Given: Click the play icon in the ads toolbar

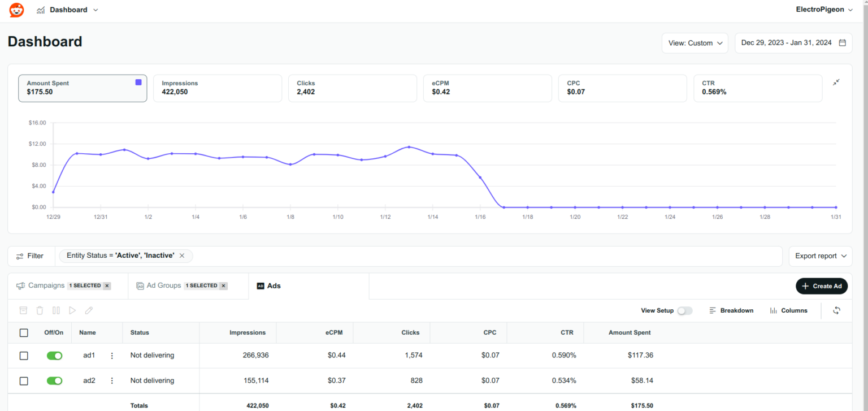Looking at the screenshot, I should tap(72, 310).
